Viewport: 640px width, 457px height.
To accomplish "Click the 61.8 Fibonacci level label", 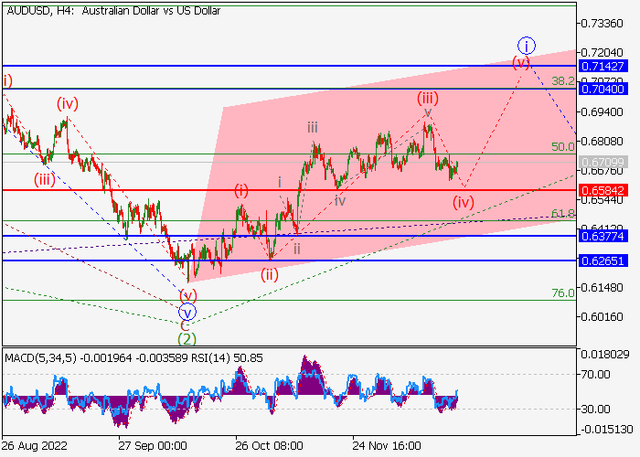I will (563, 214).
